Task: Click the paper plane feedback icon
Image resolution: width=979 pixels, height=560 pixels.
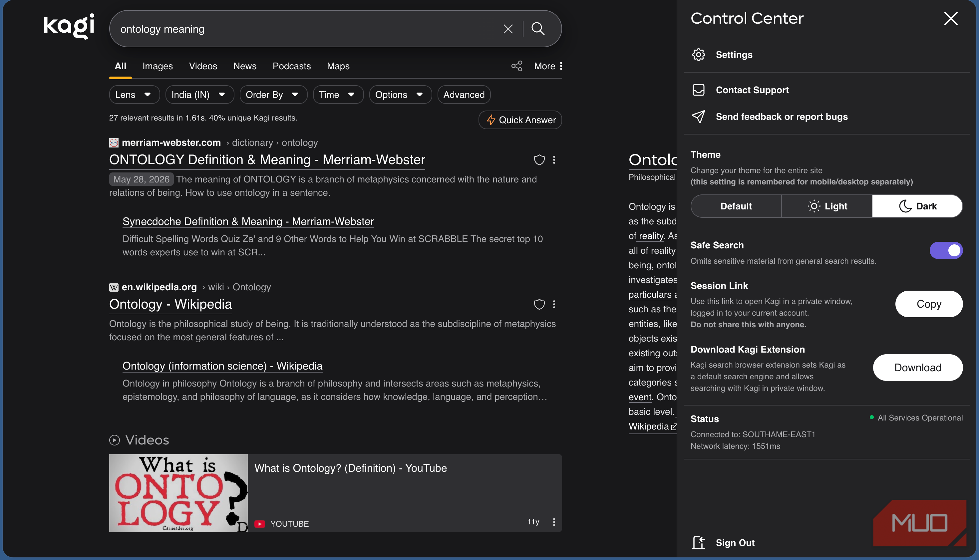Action: [699, 117]
